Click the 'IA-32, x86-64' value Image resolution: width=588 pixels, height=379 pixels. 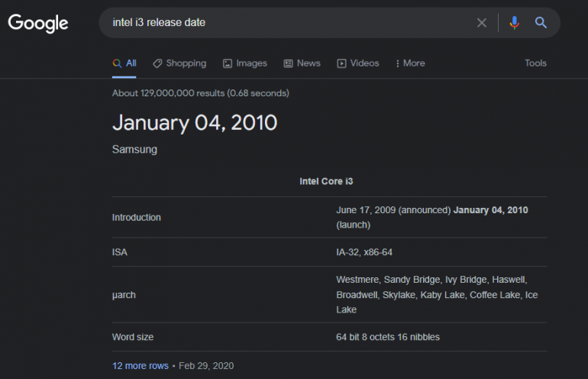(x=364, y=252)
